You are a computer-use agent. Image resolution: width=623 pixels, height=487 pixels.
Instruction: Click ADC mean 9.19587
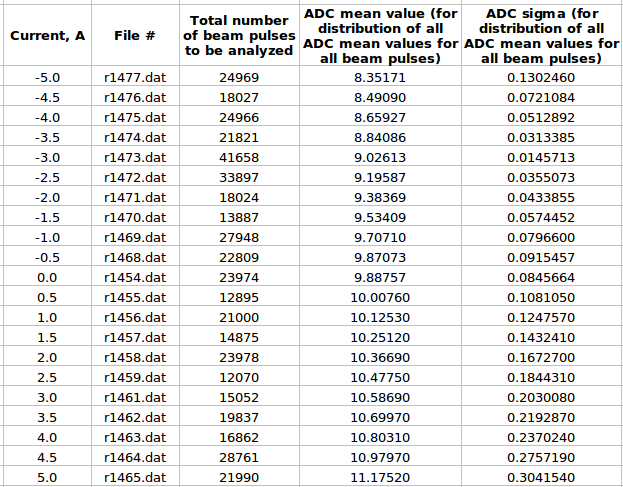(x=380, y=178)
